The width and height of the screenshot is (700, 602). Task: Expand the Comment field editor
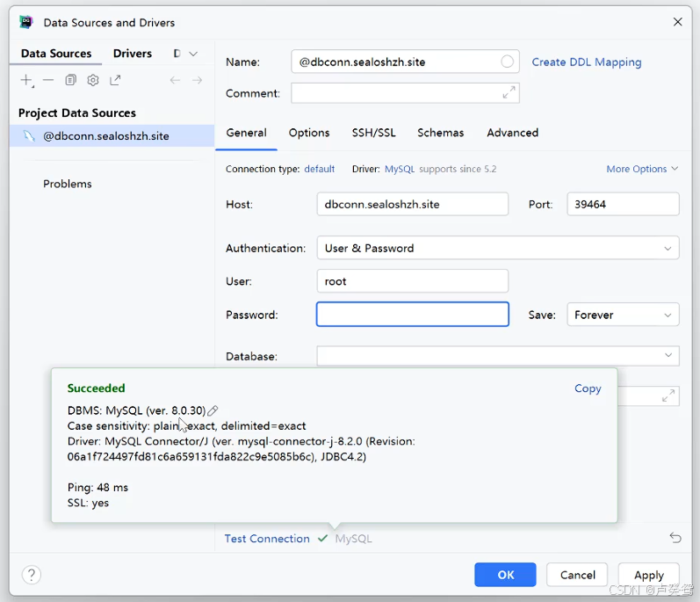click(x=509, y=92)
